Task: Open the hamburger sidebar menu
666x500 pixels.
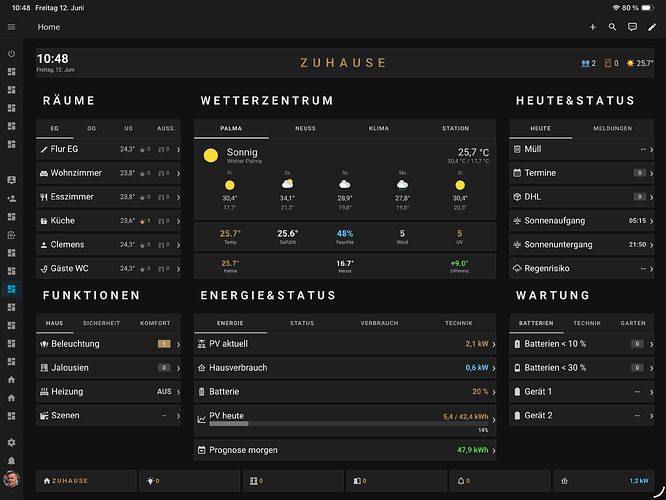Action: coord(11,27)
